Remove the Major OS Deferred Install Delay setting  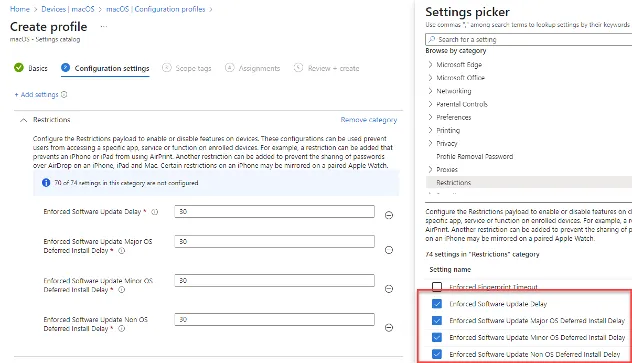pos(389,250)
